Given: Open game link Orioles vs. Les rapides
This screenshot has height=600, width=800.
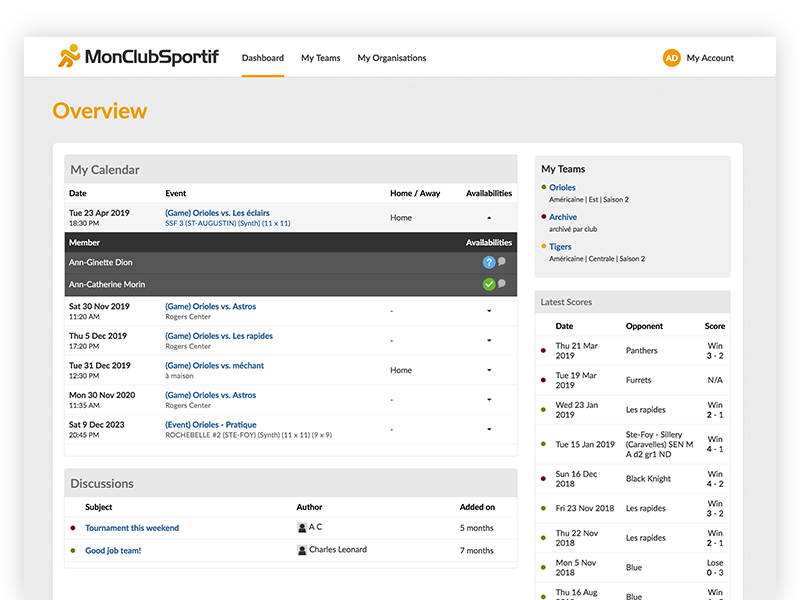Looking at the screenshot, I should click(x=219, y=336).
